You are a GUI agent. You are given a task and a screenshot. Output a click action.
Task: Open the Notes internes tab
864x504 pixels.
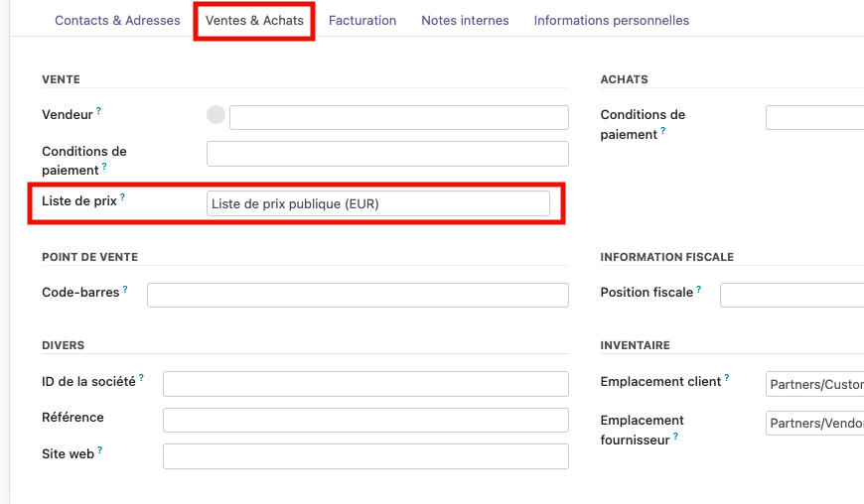(465, 20)
